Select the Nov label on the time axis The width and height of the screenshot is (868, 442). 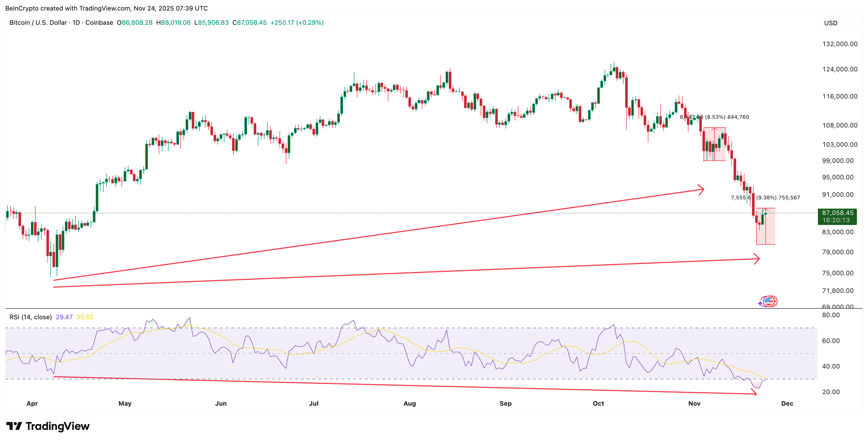tap(695, 403)
